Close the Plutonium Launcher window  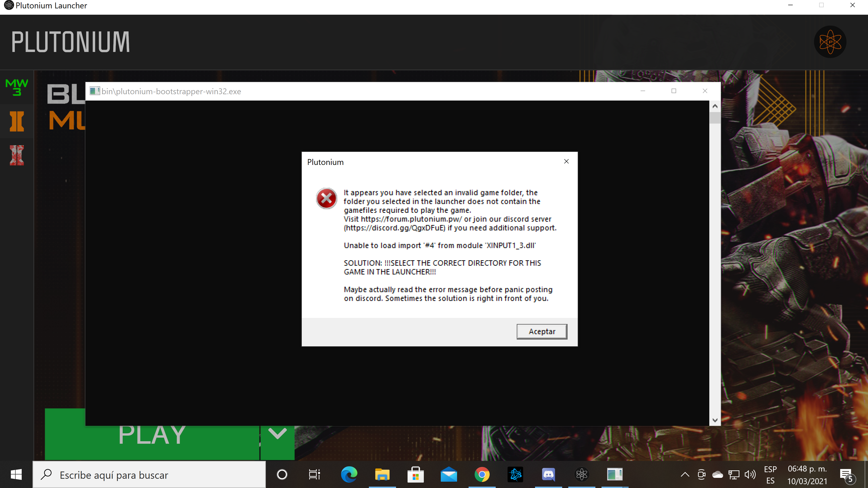coord(852,5)
